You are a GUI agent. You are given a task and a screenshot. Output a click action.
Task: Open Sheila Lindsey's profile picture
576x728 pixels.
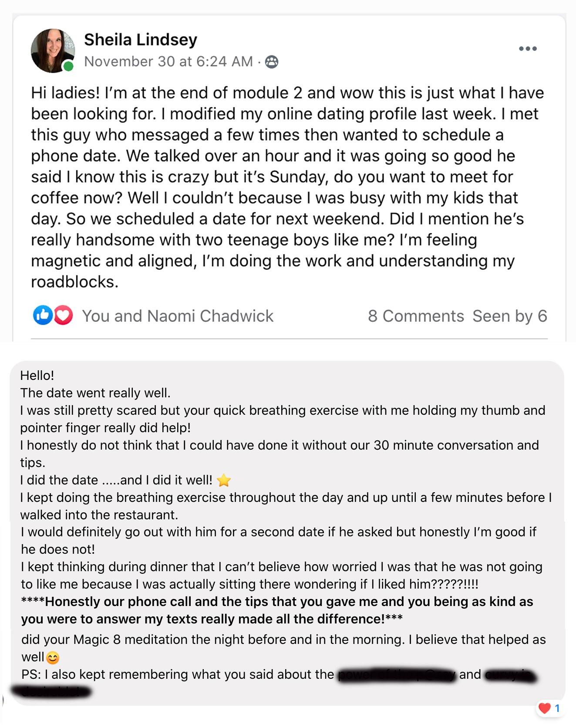click(x=52, y=50)
